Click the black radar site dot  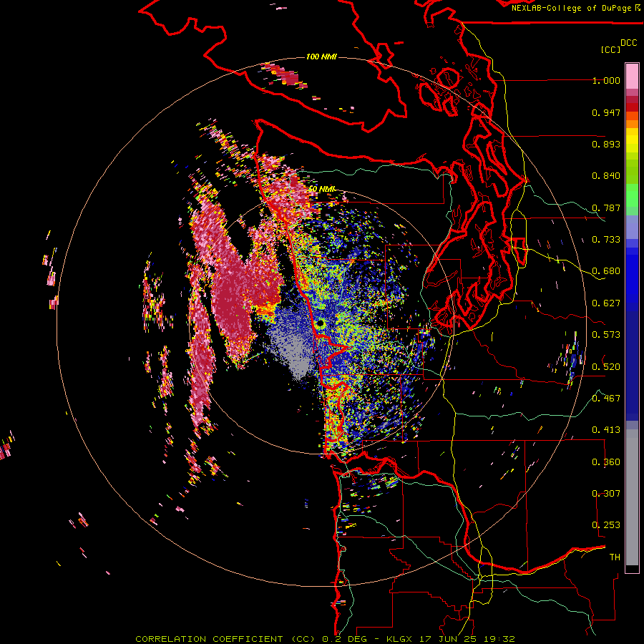321,323
